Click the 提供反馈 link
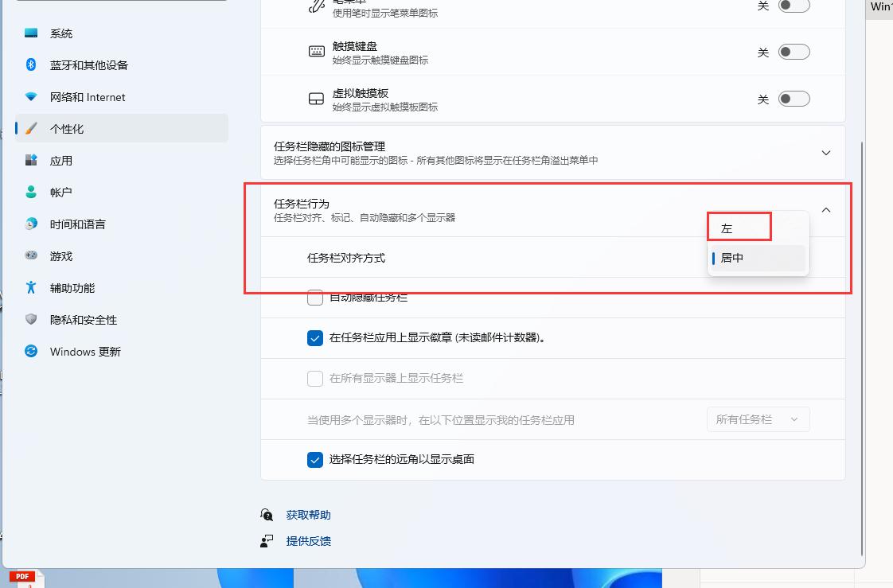 308,541
